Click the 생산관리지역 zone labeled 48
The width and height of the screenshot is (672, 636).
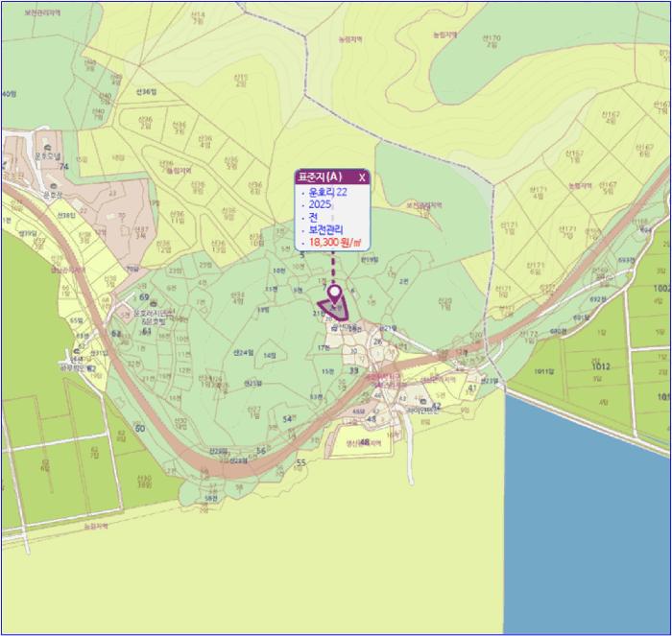click(365, 442)
